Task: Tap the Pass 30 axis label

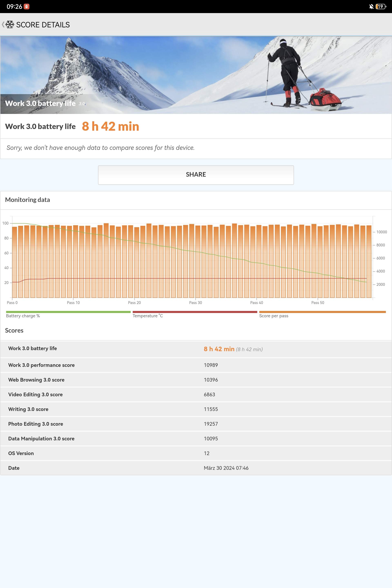Action: tap(196, 303)
